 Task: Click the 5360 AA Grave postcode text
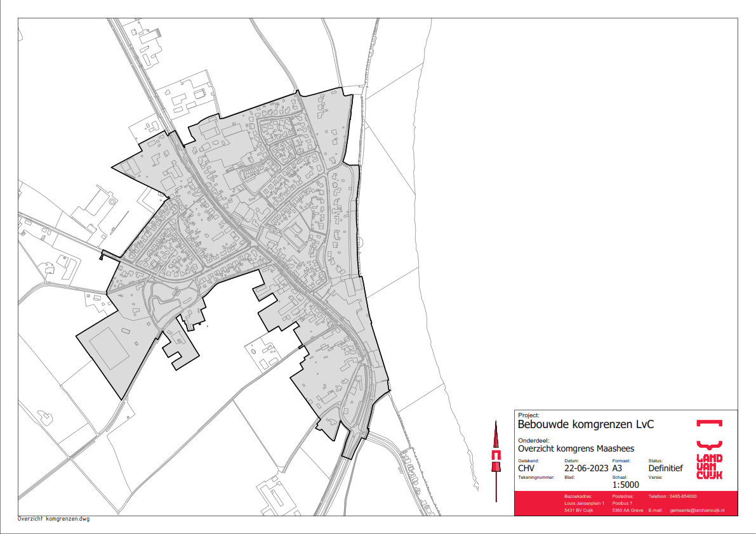[x=627, y=511]
